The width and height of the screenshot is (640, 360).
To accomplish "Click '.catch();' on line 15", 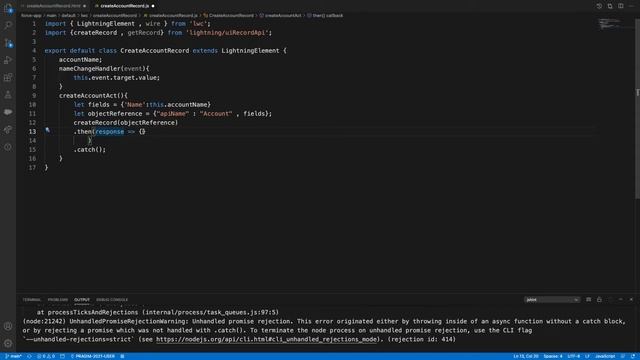I will (x=89, y=149).
